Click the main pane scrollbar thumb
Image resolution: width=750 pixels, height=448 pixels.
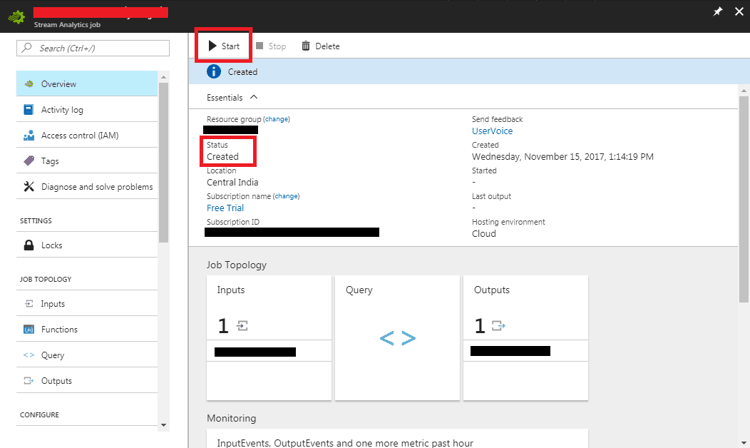743,199
